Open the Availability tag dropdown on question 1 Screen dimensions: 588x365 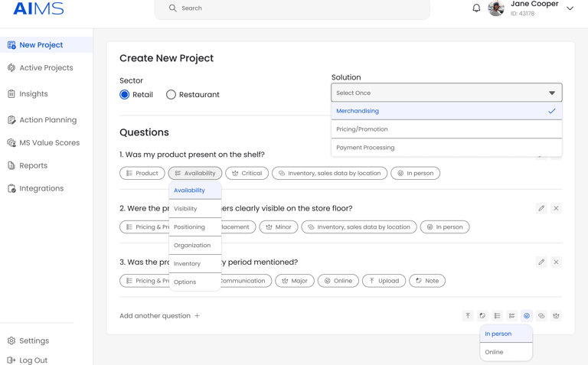point(195,173)
